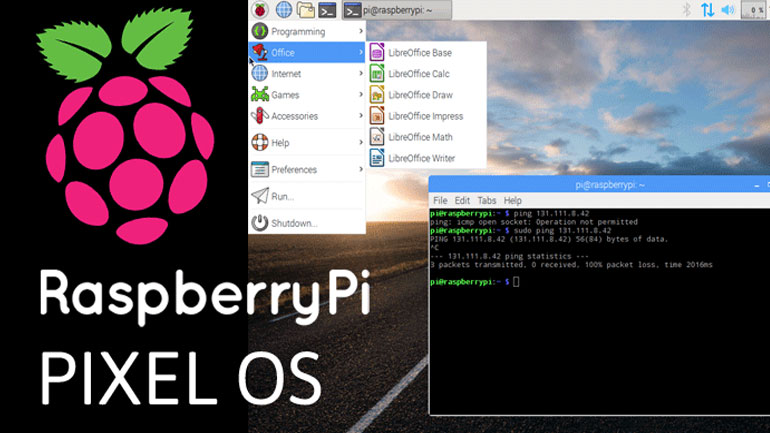Click the Help lifebuoy icon
This screenshot has width=770, height=433.
pyautogui.click(x=260, y=142)
